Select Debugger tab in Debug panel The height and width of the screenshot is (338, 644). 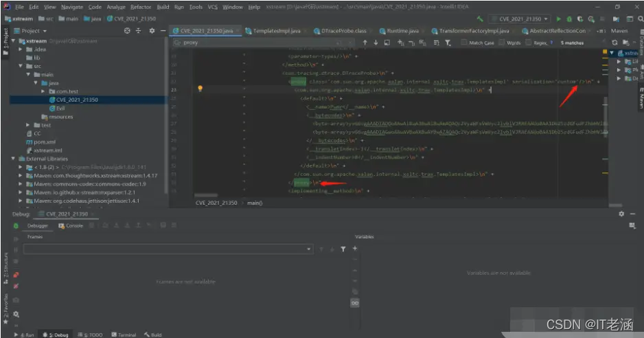pos(37,226)
